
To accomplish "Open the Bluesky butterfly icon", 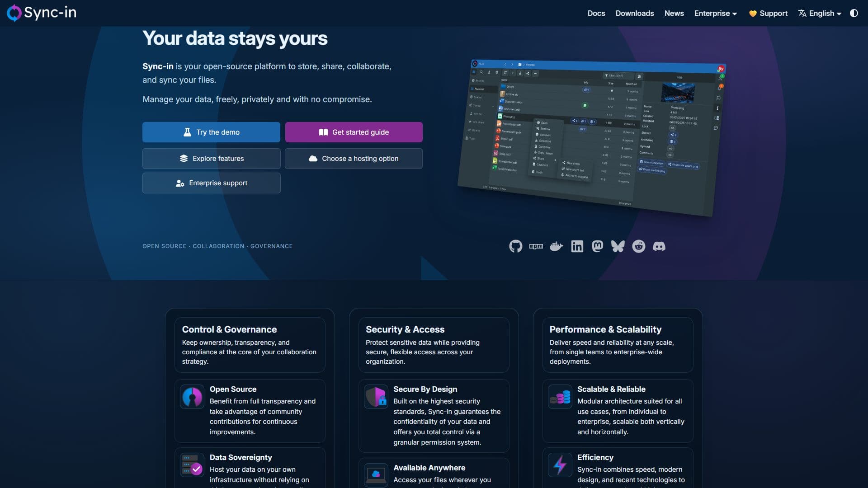I will pos(618,246).
